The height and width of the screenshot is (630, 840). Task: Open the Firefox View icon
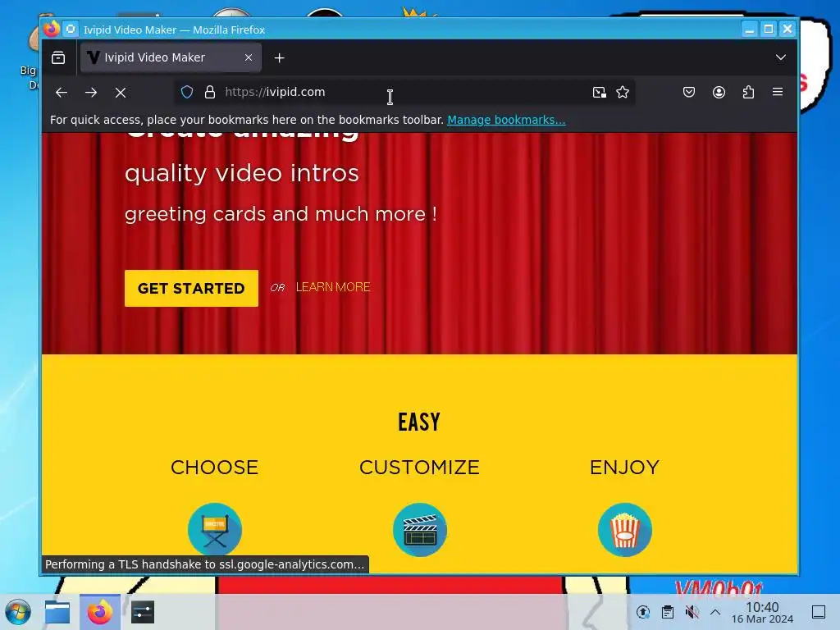pos(58,57)
